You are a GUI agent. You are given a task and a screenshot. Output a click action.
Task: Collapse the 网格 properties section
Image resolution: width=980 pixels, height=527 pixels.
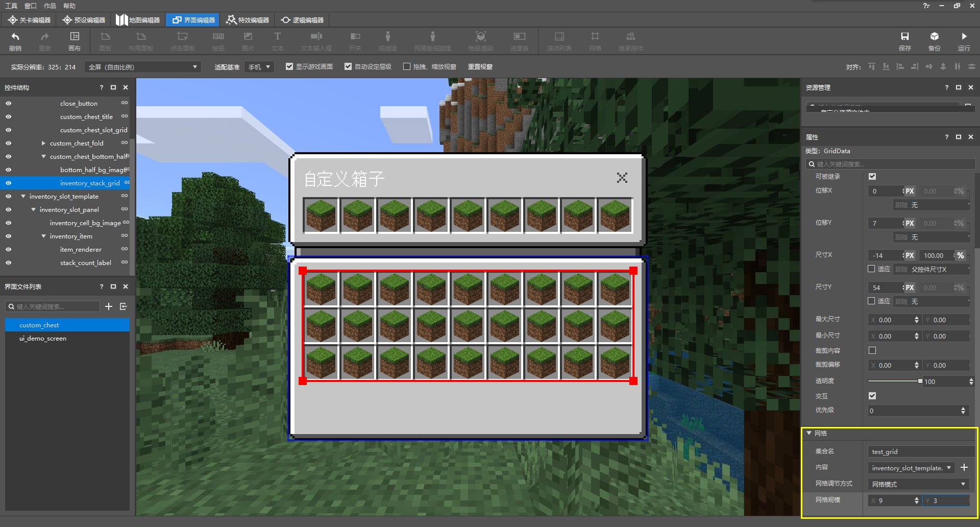pos(809,433)
